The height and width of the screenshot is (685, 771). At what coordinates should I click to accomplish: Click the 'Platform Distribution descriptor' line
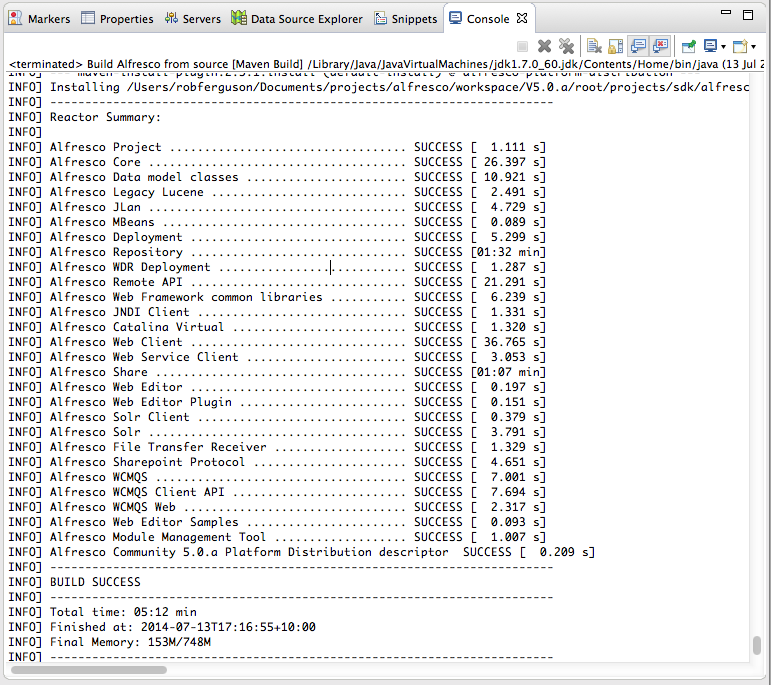(302, 552)
